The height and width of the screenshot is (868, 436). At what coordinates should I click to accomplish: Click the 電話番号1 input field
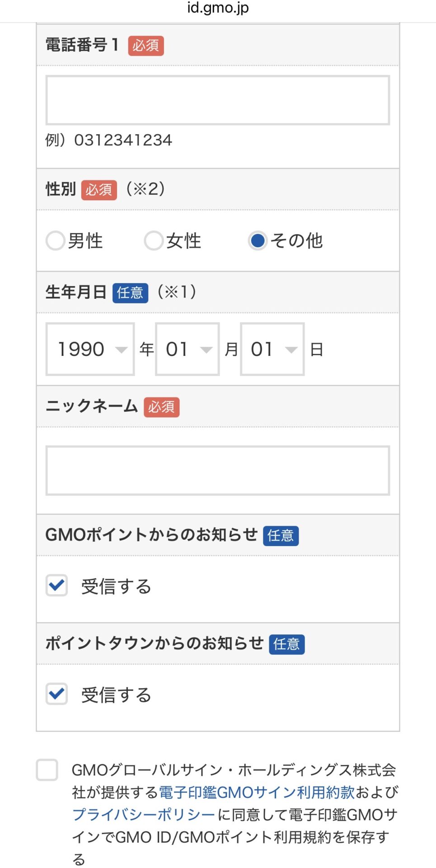[x=217, y=100]
